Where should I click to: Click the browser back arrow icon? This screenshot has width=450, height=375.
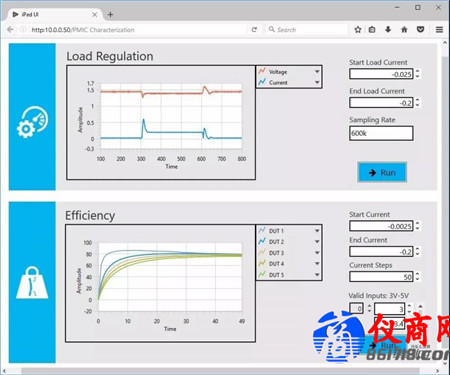pos(10,30)
